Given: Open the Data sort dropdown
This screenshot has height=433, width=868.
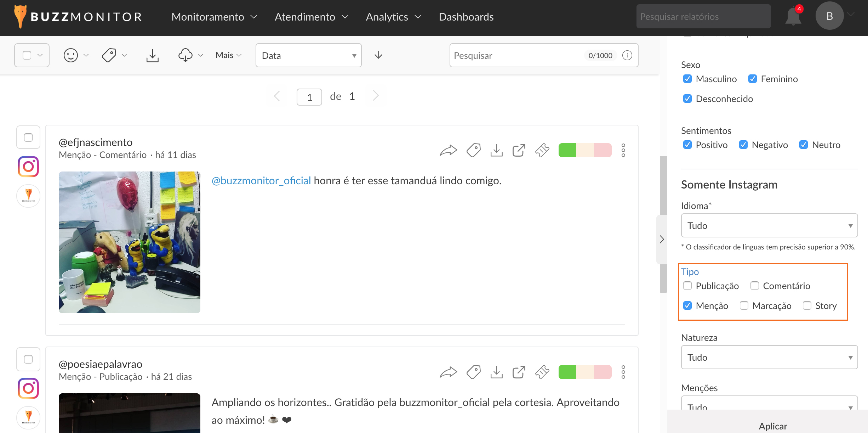Looking at the screenshot, I should click(x=308, y=56).
